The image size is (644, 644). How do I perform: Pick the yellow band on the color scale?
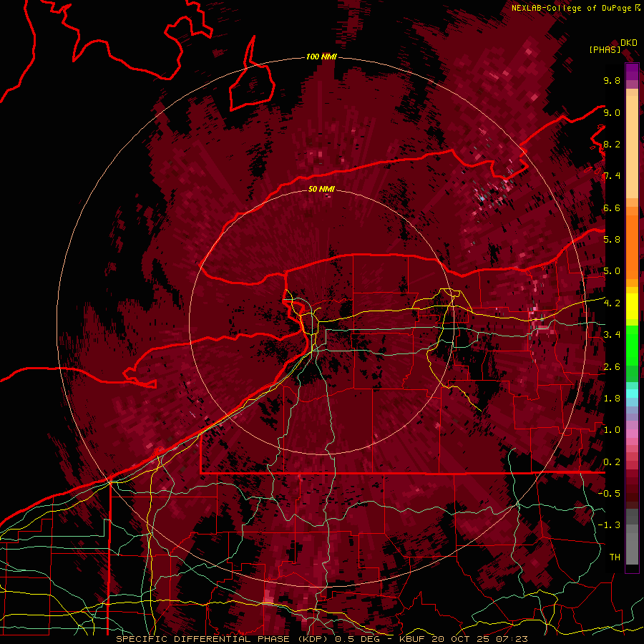[632, 306]
